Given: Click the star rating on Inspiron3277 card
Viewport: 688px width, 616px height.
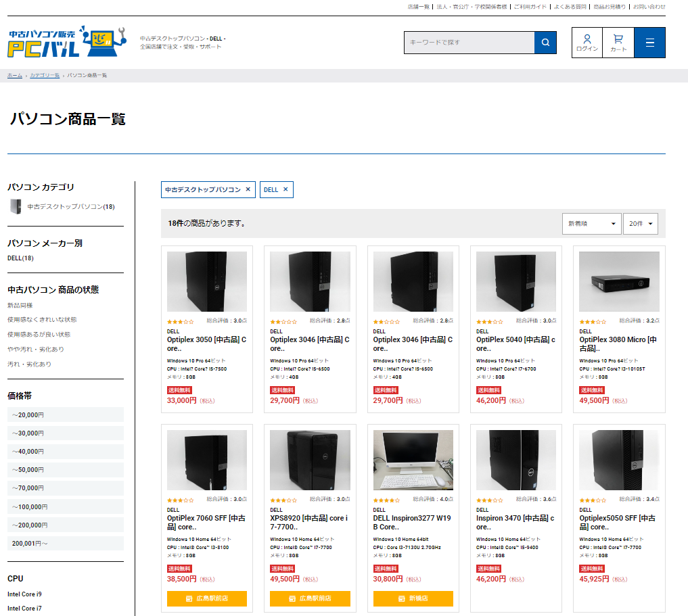Looking at the screenshot, I should pyautogui.click(x=386, y=500).
